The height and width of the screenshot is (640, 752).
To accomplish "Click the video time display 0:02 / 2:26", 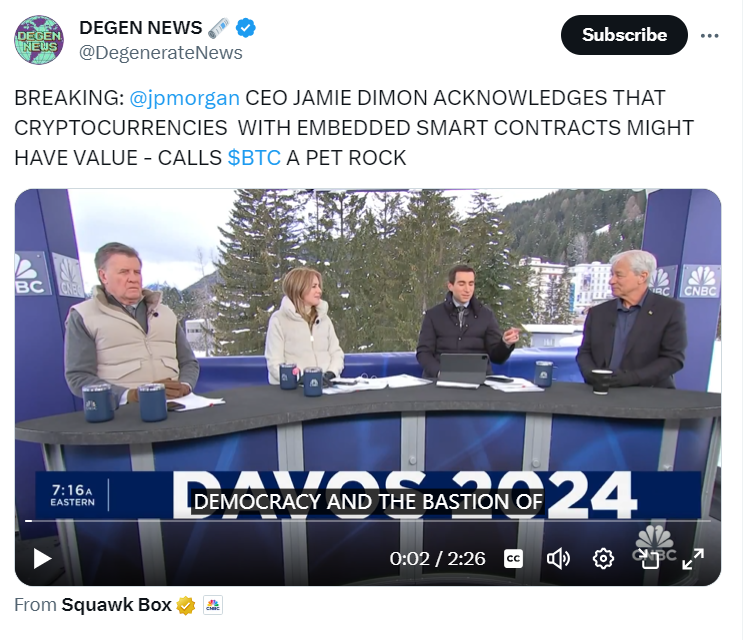I will [x=437, y=559].
